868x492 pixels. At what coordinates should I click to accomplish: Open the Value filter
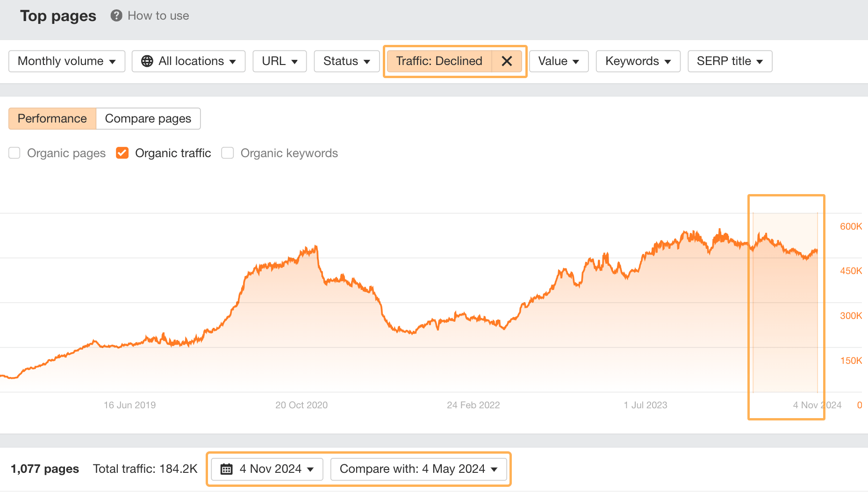tap(559, 61)
